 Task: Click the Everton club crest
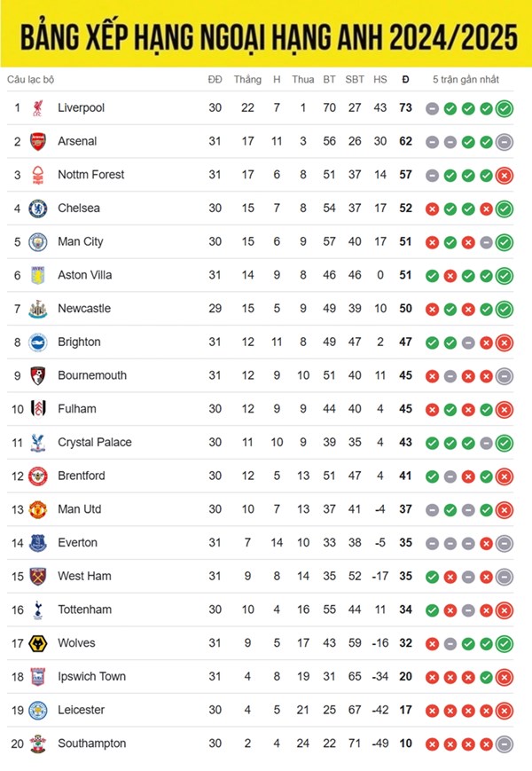[38, 543]
